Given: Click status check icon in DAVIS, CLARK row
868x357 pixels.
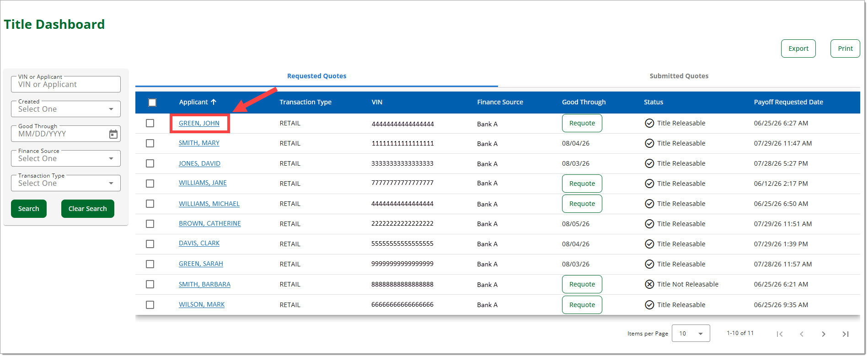Looking at the screenshot, I should tap(649, 244).
